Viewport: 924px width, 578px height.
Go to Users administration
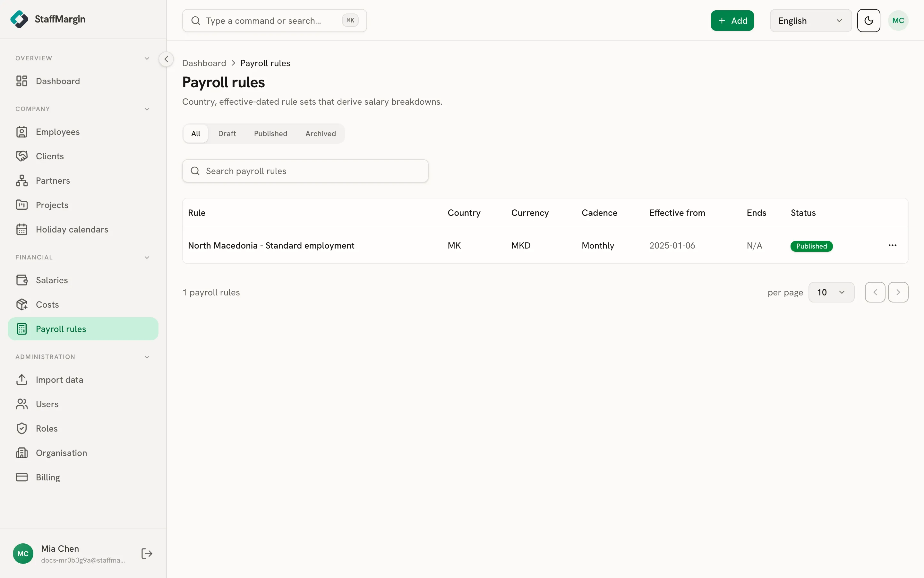83,404
